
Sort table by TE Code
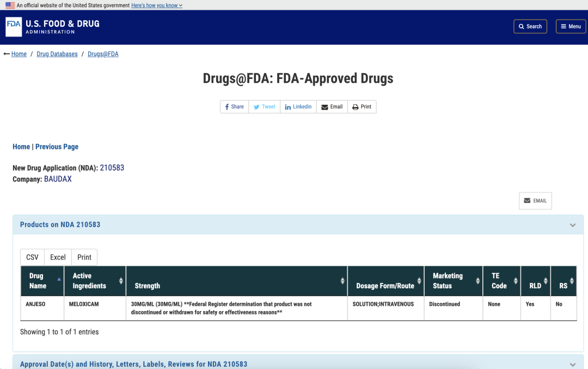[x=502, y=281]
